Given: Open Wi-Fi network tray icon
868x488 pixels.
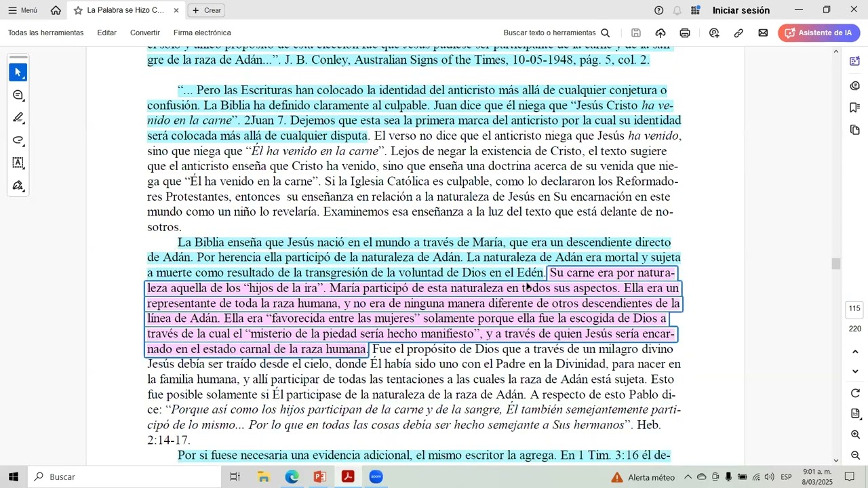Looking at the screenshot, I should (755, 477).
